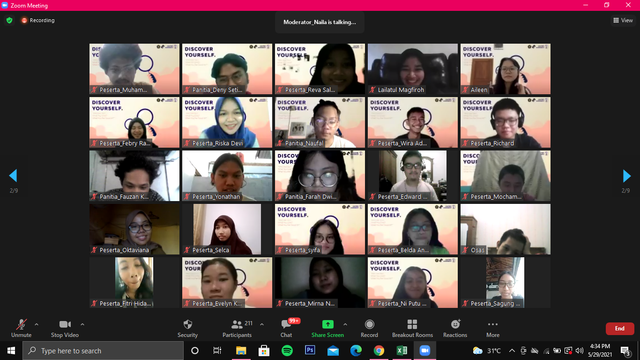
Task: Open the Participants panel
Action: (x=237, y=328)
